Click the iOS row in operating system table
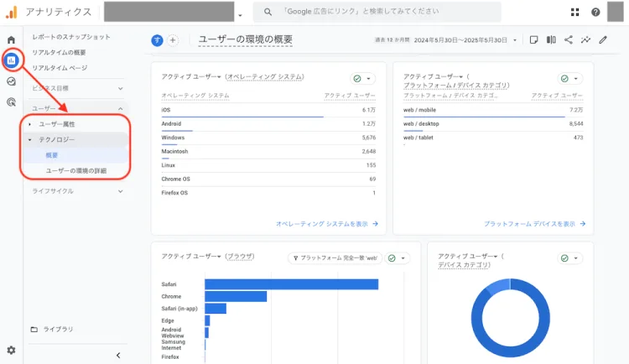629x364 pixels. [268, 110]
